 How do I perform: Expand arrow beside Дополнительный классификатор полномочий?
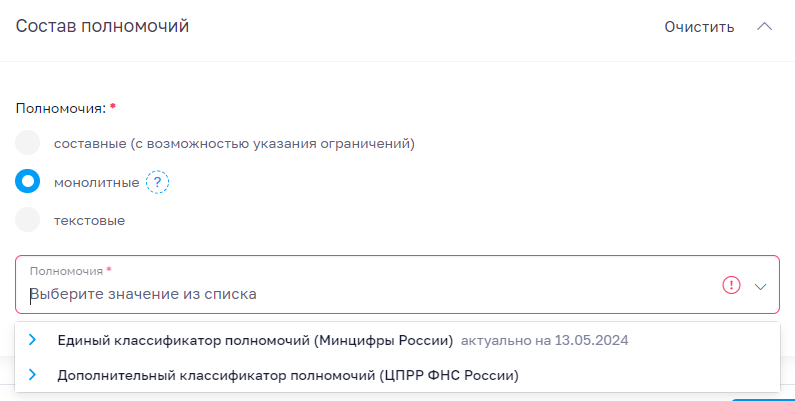tap(32, 375)
